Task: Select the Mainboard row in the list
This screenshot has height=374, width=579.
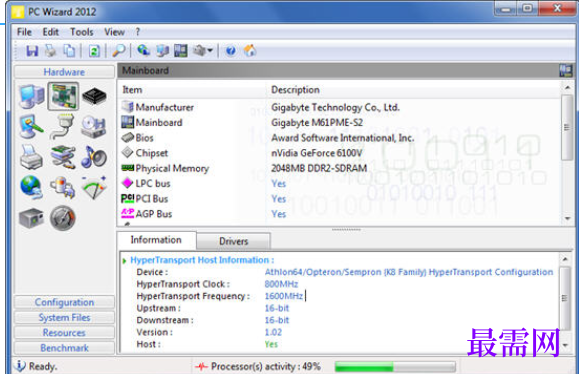Action: tap(340, 123)
